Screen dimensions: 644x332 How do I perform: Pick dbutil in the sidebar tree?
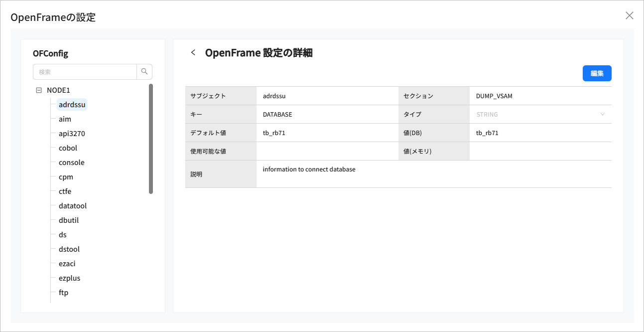[69, 220]
